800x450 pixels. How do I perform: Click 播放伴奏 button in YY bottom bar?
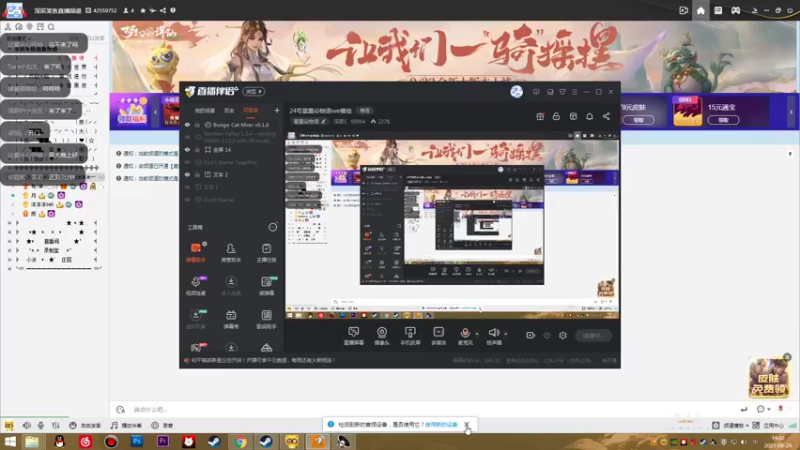click(x=126, y=426)
